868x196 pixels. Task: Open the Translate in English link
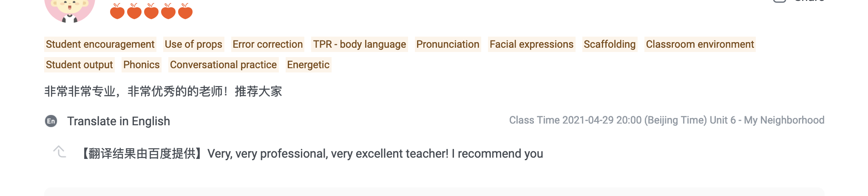pyautogui.click(x=119, y=121)
